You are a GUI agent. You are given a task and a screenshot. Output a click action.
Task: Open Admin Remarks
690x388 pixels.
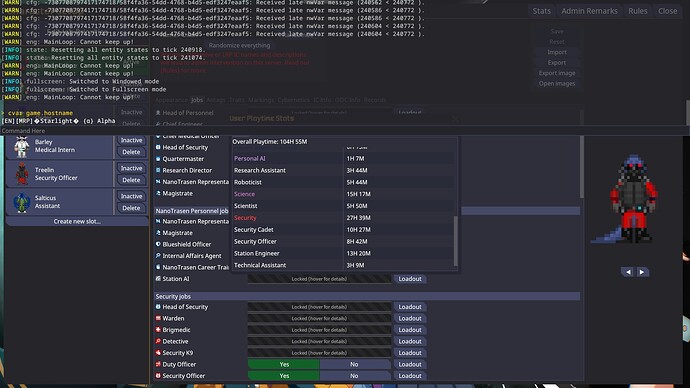coord(589,11)
